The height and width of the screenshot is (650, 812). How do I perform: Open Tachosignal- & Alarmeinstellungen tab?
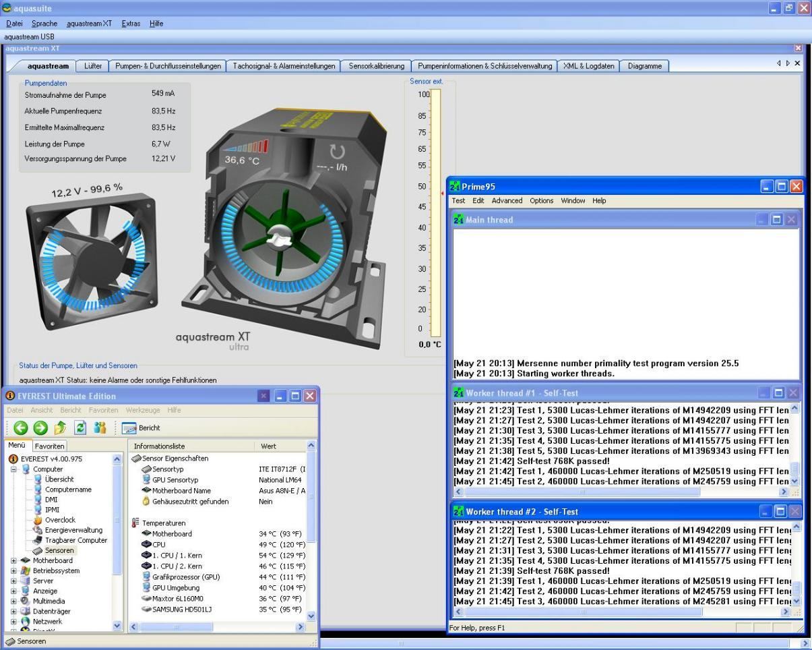pyautogui.click(x=284, y=66)
